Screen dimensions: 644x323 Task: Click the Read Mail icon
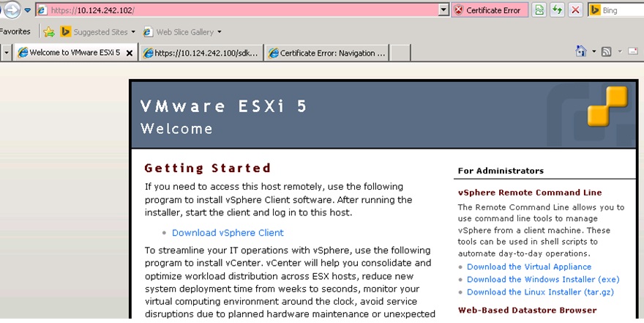[x=633, y=51]
